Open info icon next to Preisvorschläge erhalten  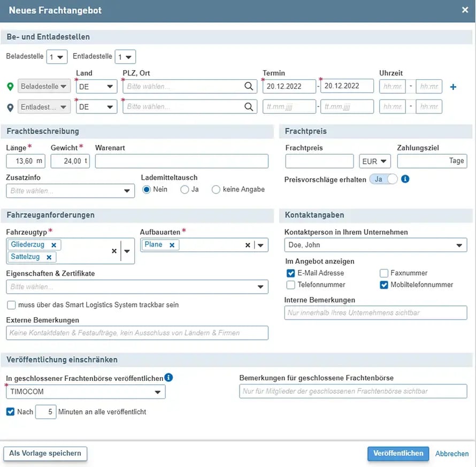405,179
